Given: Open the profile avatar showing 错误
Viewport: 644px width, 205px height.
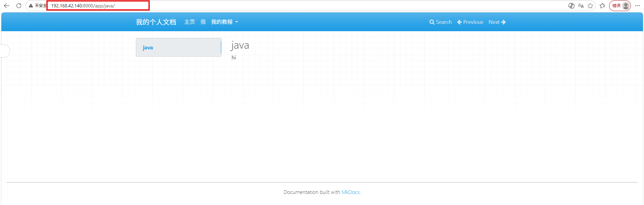Looking at the screenshot, I should click(x=620, y=6).
